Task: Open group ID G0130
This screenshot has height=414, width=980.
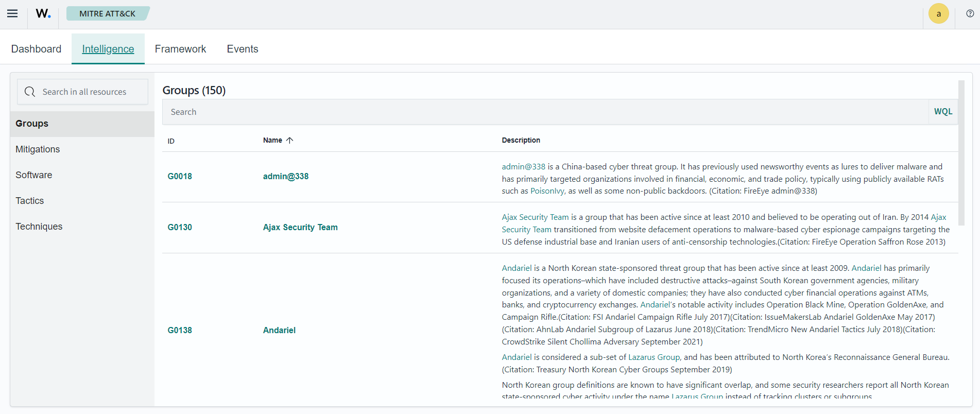Action: tap(180, 227)
